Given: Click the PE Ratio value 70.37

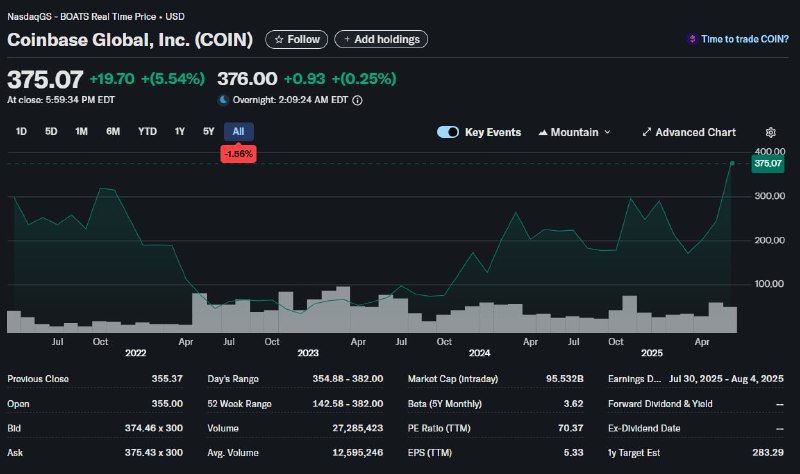Looking at the screenshot, I should click(x=570, y=428).
